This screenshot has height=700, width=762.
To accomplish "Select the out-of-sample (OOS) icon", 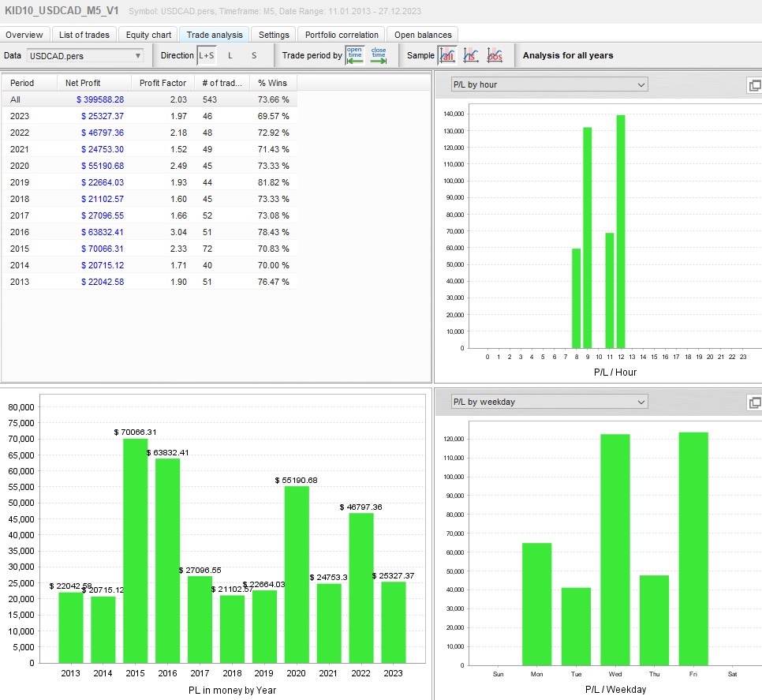I will click(495, 55).
